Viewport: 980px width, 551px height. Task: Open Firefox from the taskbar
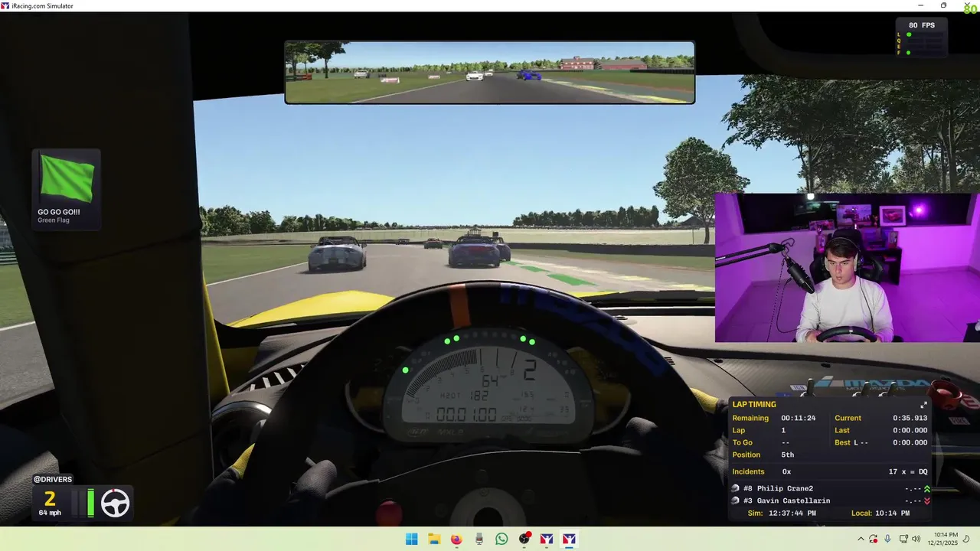click(x=456, y=539)
